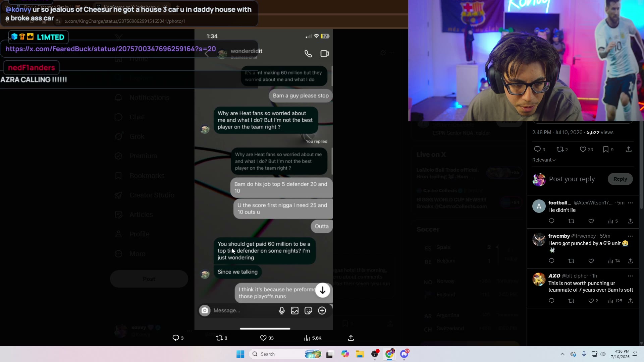
Task: Reply to frwemby's comment
Action: (551, 261)
